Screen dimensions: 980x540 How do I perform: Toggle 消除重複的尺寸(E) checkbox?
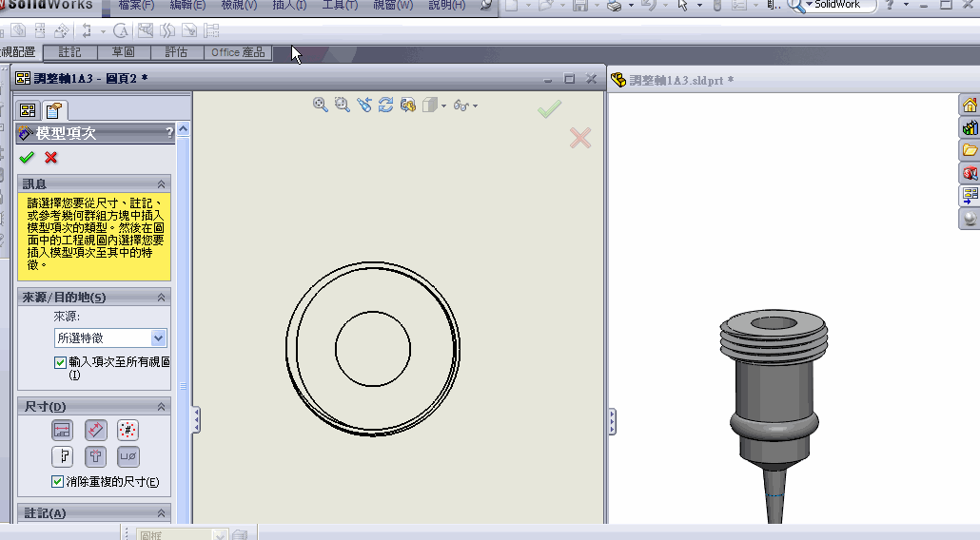(57, 481)
